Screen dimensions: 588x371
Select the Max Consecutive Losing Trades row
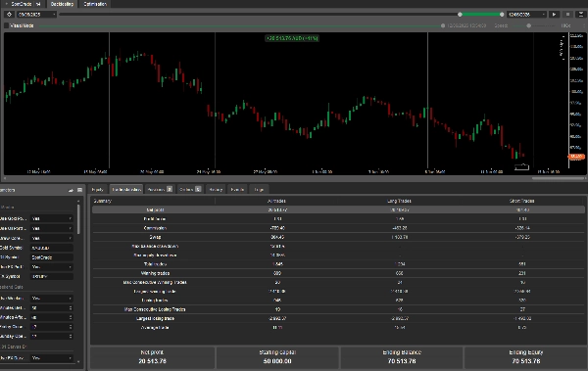coord(338,309)
